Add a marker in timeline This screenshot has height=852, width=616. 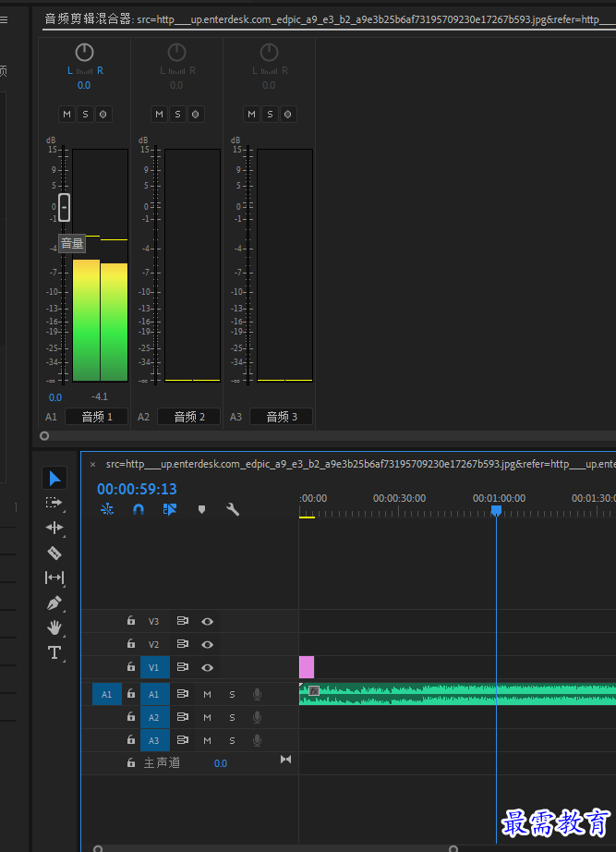point(201,509)
